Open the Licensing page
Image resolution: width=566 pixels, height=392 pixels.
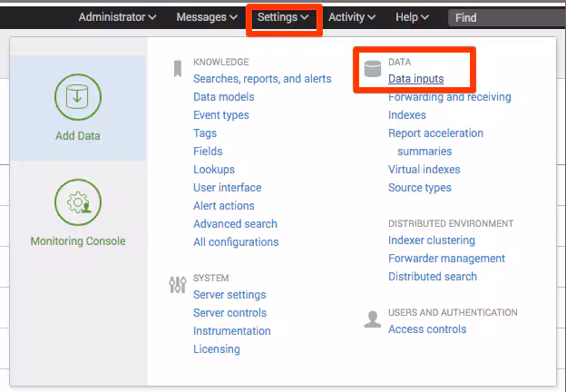click(217, 349)
